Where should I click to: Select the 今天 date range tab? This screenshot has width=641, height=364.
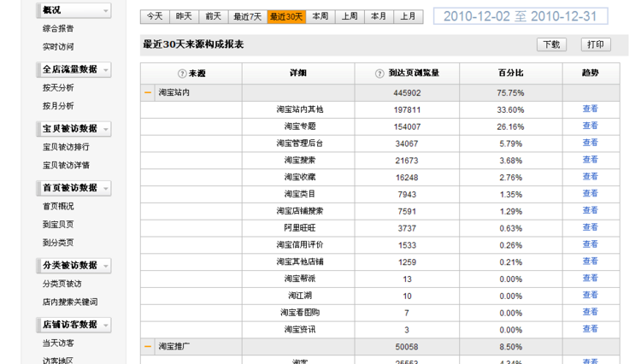(x=155, y=16)
